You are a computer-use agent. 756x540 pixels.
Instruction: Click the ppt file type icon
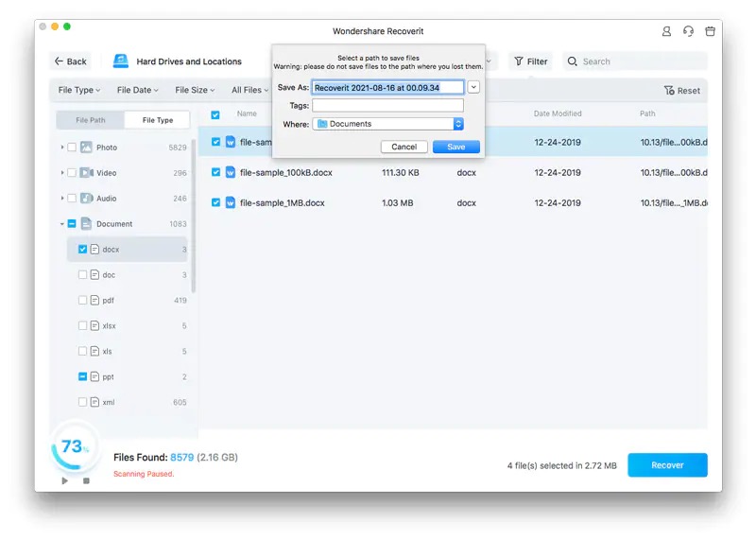pyautogui.click(x=94, y=377)
